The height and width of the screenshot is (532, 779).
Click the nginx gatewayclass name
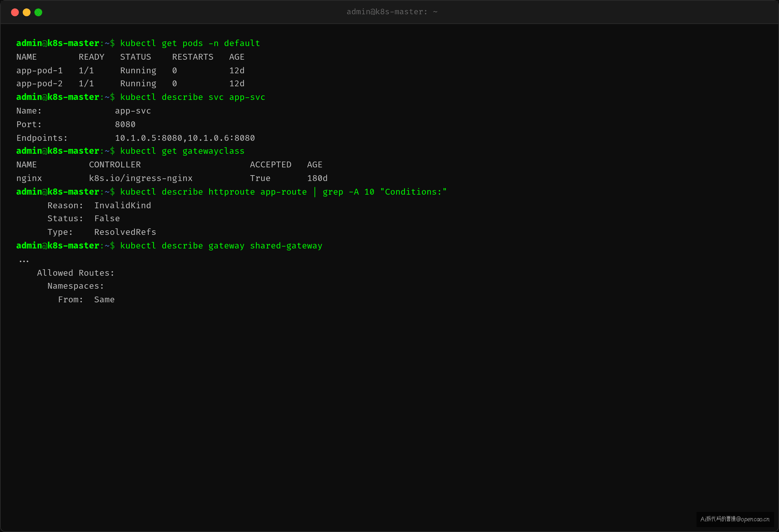pyautogui.click(x=29, y=178)
